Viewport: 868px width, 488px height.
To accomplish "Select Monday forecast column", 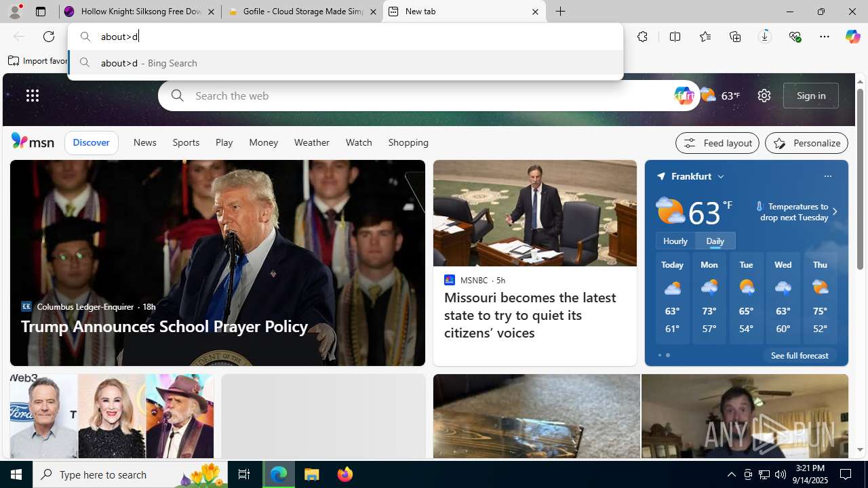I will click(709, 298).
